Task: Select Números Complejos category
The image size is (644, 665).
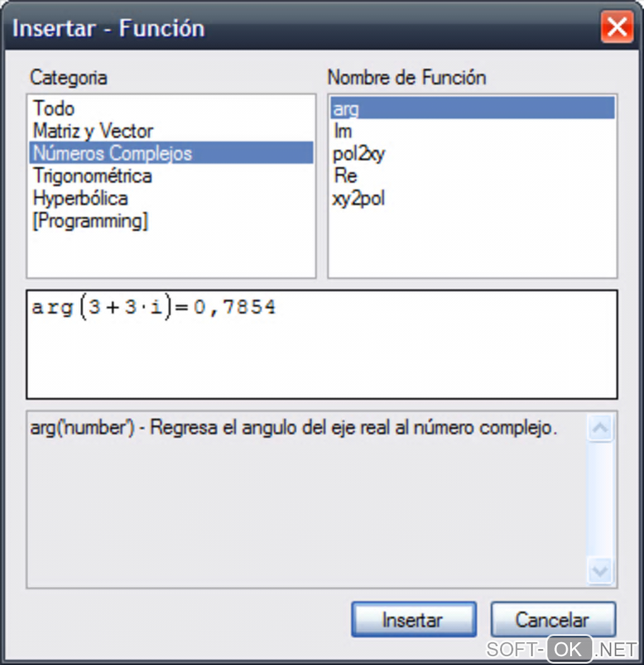Action: point(112,153)
